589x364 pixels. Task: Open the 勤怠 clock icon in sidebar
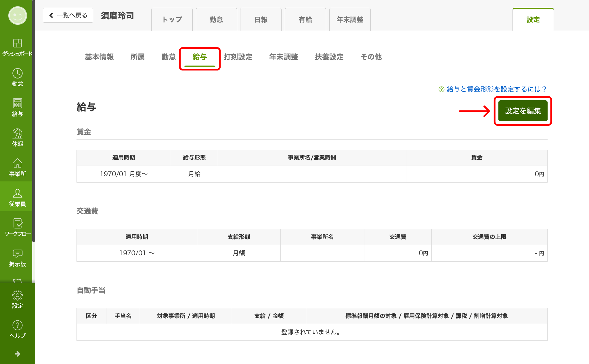click(17, 74)
